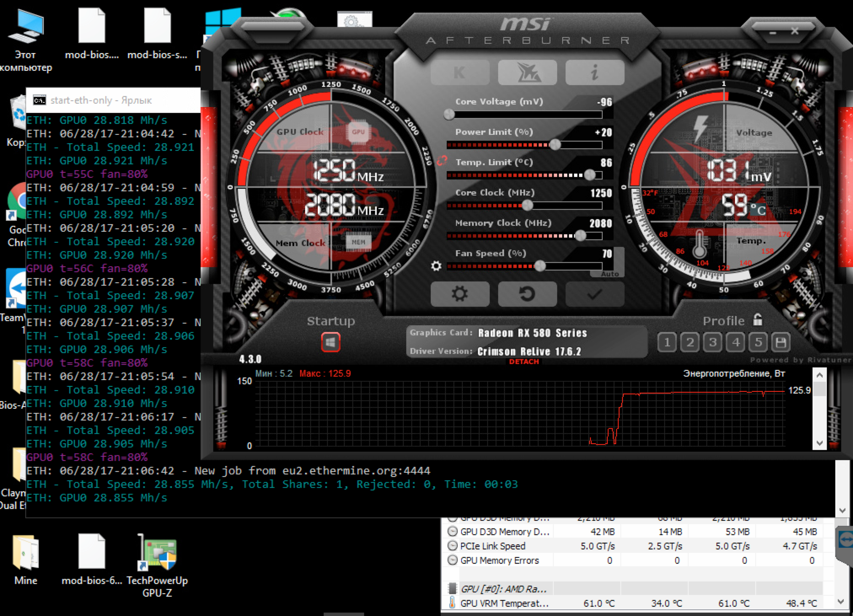
Task: Open Google Chrome desktop shortcut
Action: pos(17,215)
